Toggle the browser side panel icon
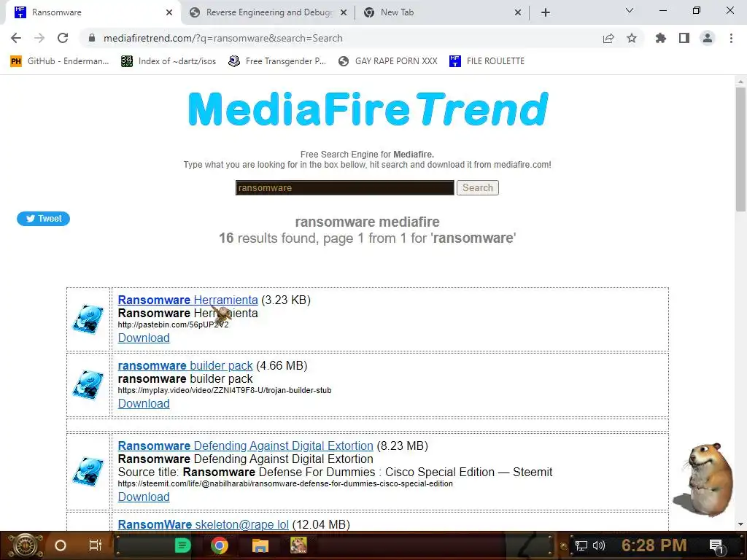Screen dimensions: 747x560 684,38
